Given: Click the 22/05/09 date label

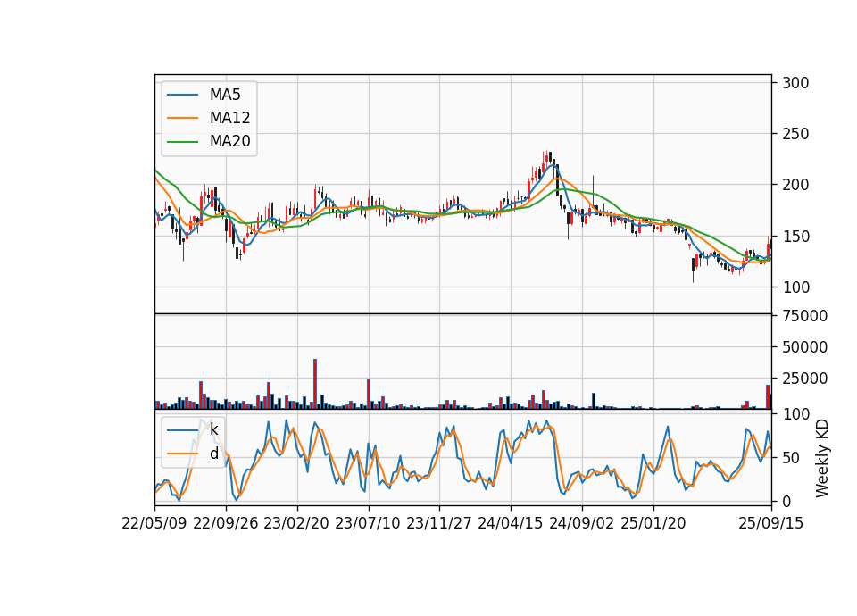Looking at the screenshot, I should click(x=154, y=523).
